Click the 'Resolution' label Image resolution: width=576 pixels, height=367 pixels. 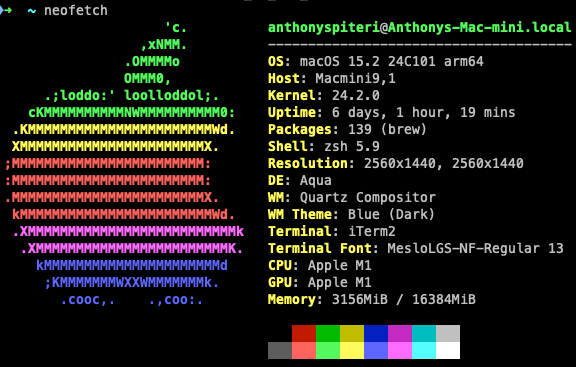[x=307, y=163]
